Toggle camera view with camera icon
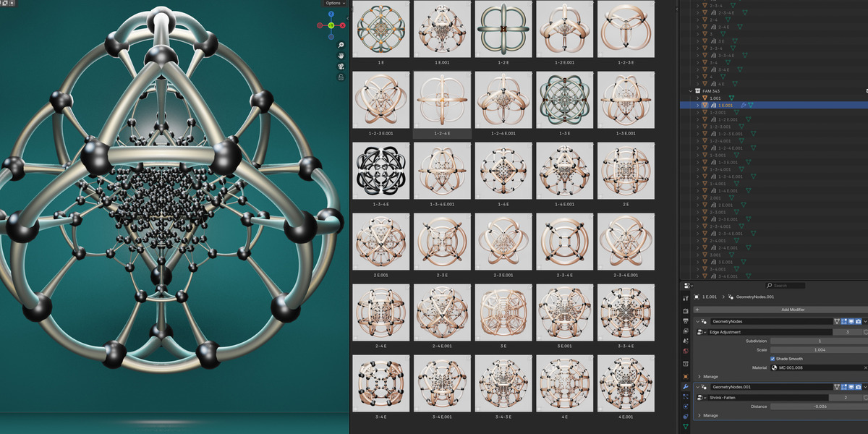Screen dimensions: 868x434 point(341,67)
